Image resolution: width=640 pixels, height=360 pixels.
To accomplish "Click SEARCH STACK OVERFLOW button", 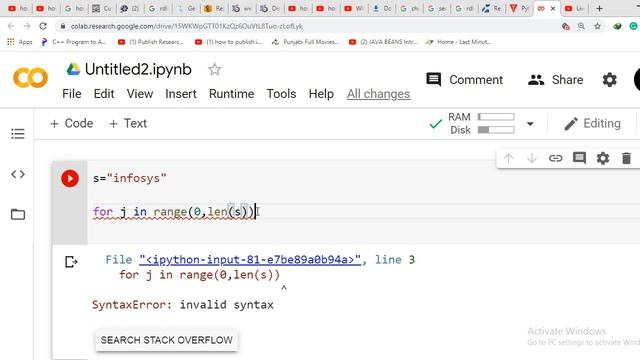I will click(x=167, y=340).
